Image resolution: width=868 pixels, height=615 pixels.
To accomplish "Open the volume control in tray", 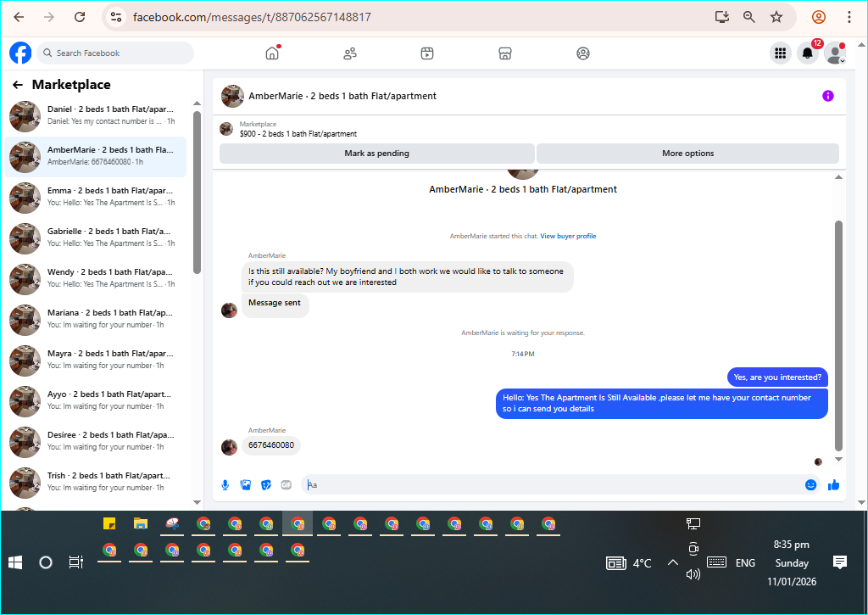I will [x=693, y=574].
